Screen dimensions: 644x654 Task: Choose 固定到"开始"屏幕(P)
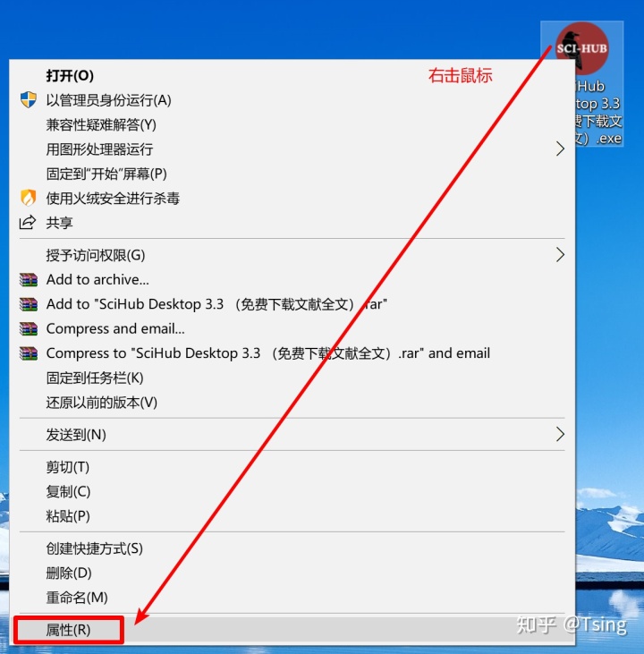click(x=292, y=174)
